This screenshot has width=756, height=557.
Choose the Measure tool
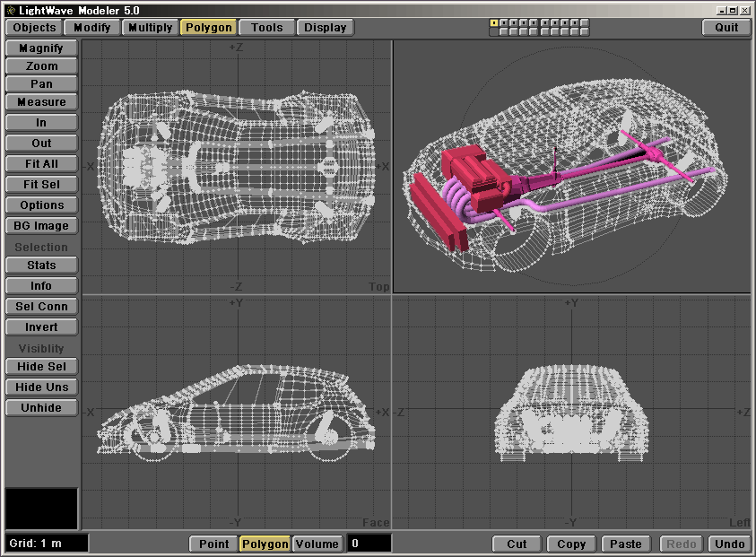[41, 102]
